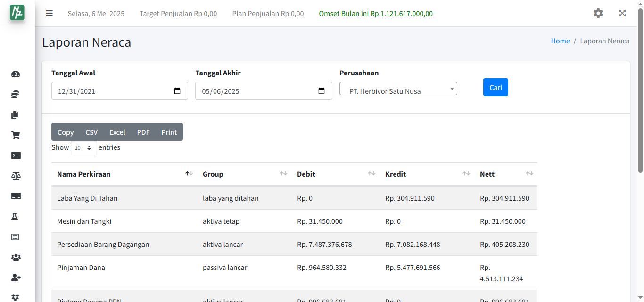Click the users group sidebar icon
This screenshot has height=302, width=644.
(x=16, y=257)
